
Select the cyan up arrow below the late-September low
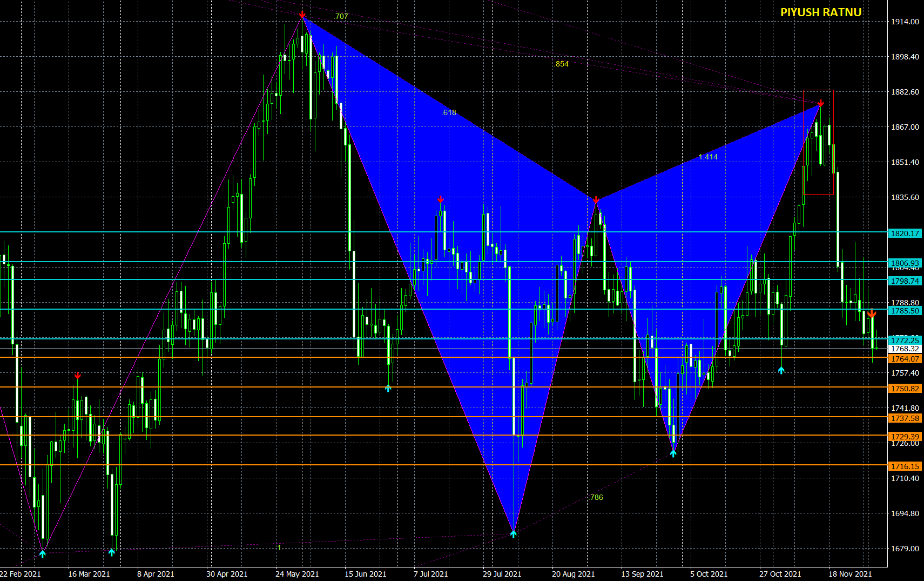pyautogui.click(x=673, y=453)
